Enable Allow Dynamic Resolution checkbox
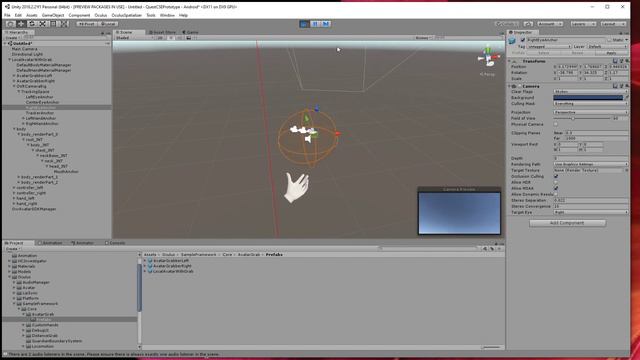This screenshot has height=360, width=640. (556, 194)
